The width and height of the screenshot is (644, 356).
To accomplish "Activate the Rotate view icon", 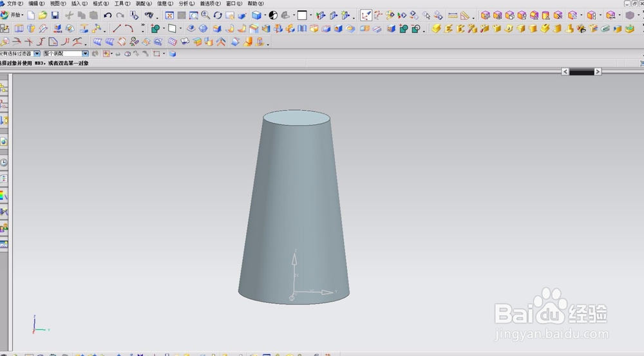I will 218,15.
